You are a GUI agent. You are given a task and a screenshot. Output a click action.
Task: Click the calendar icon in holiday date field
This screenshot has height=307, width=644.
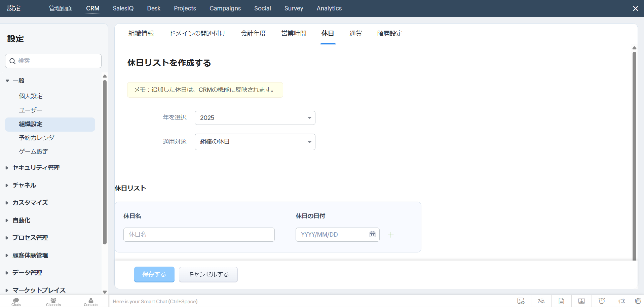tap(372, 235)
